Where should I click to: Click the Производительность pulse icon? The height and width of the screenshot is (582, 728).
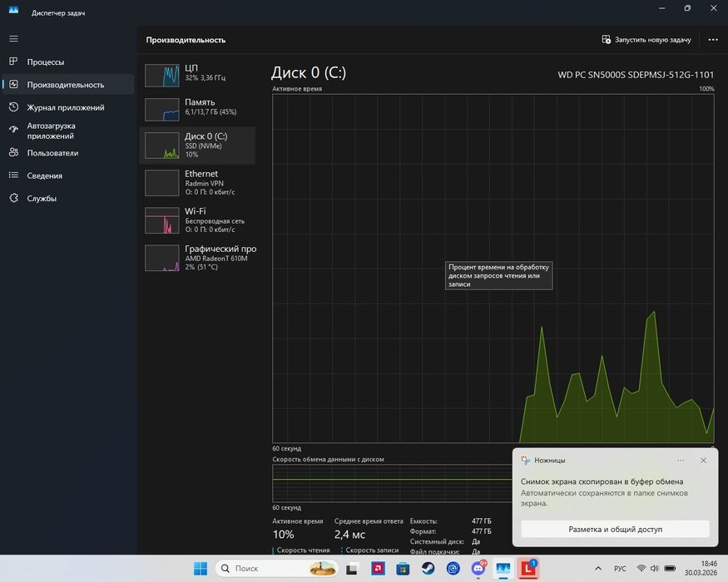[13, 84]
